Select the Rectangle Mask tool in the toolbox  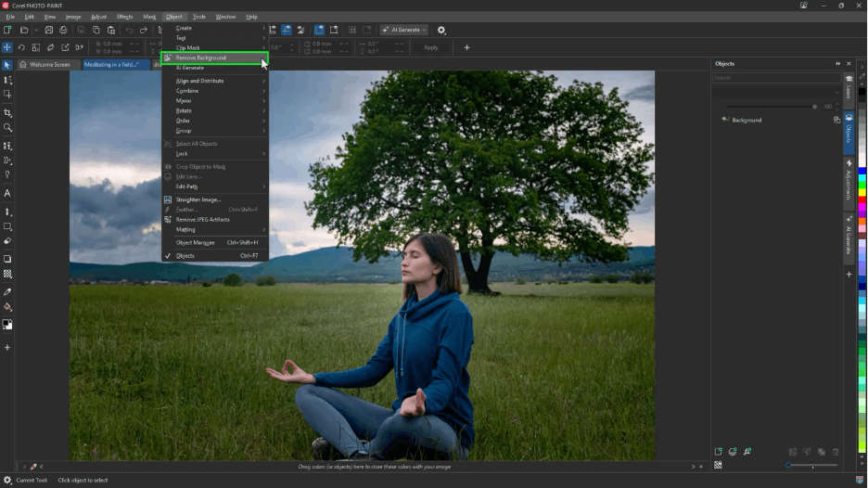[x=7, y=94]
